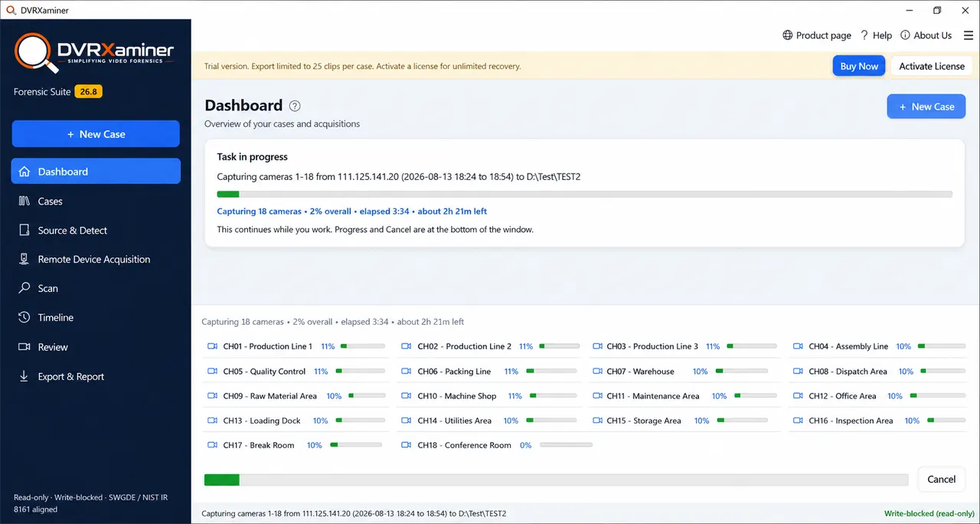The width and height of the screenshot is (980, 524).
Task: Click the bottom overall capture progress bar
Action: pos(557,480)
